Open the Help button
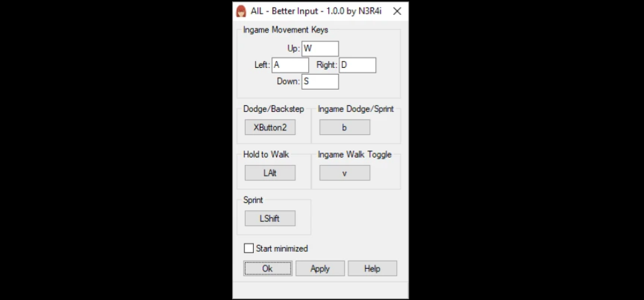Viewport: 644px width, 300px height. (x=372, y=268)
